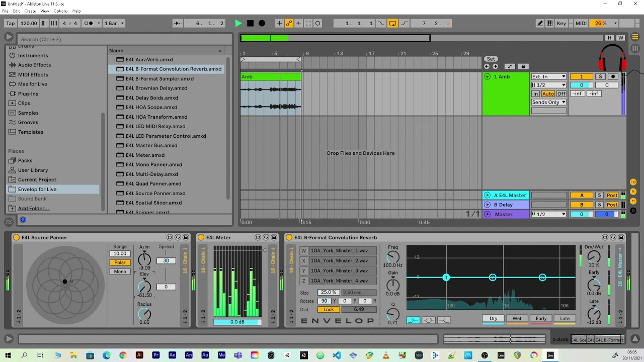Sort browser by Name column header
Screen dimensions: 644x362
pos(166,50)
